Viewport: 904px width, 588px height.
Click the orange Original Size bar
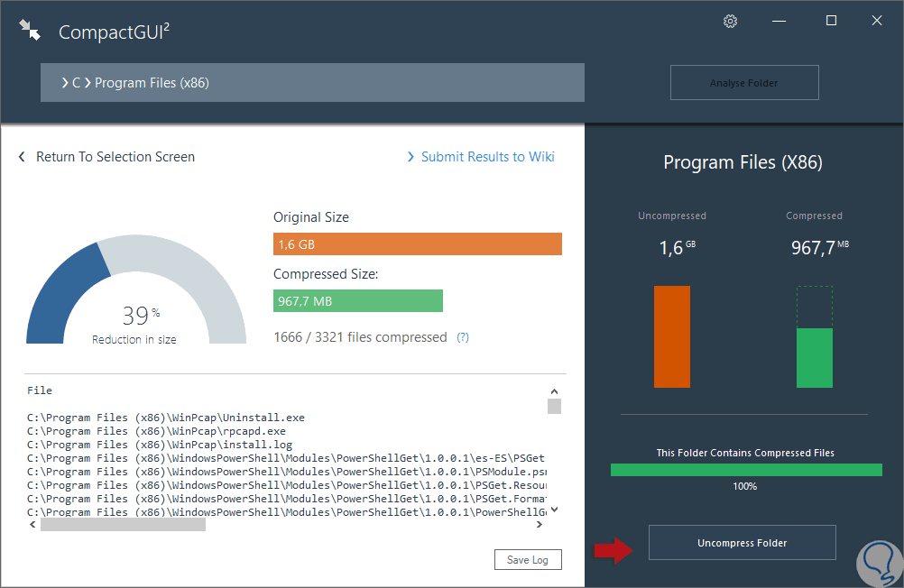[417, 244]
